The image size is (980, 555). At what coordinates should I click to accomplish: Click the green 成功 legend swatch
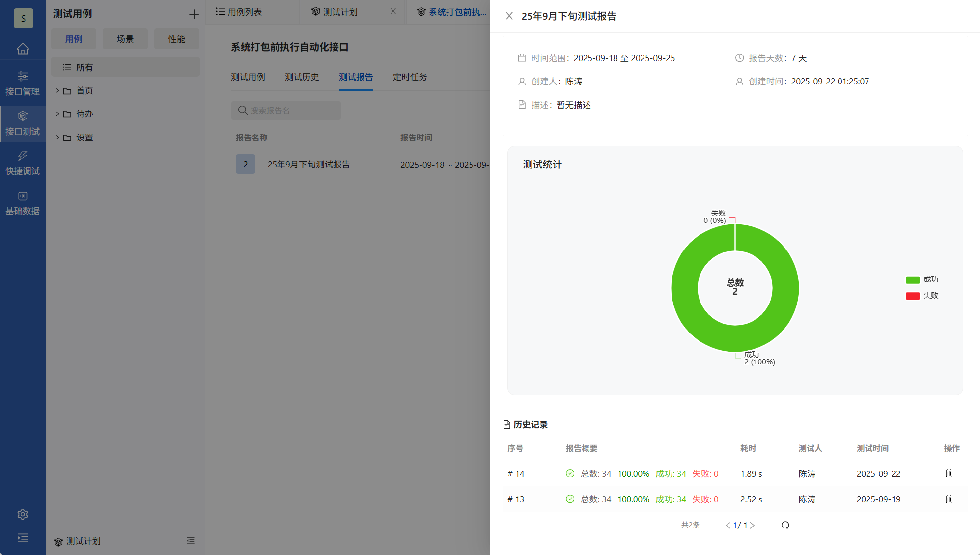(x=912, y=279)
